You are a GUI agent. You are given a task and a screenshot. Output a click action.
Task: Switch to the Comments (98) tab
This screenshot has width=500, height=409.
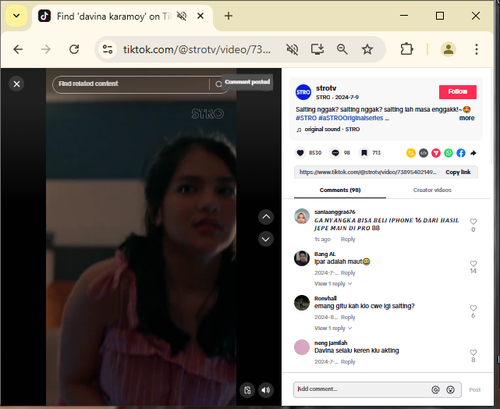point(340,190)
